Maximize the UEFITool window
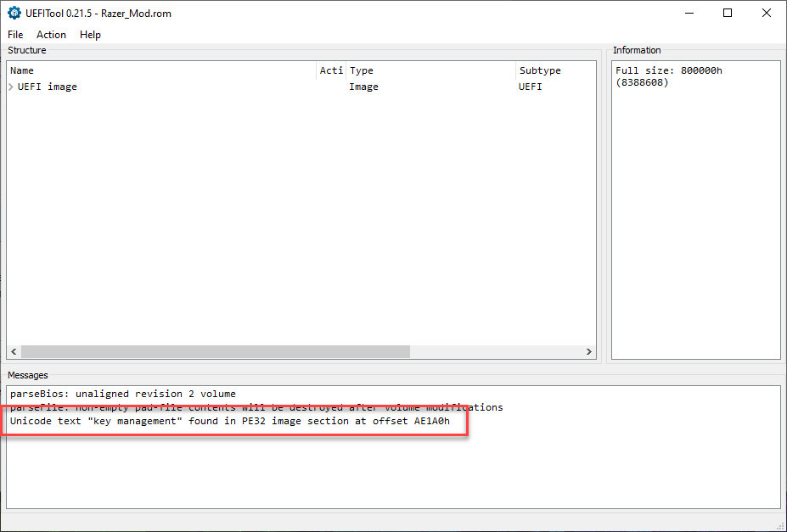Screen dimensions: 787x532 [728, 13]
